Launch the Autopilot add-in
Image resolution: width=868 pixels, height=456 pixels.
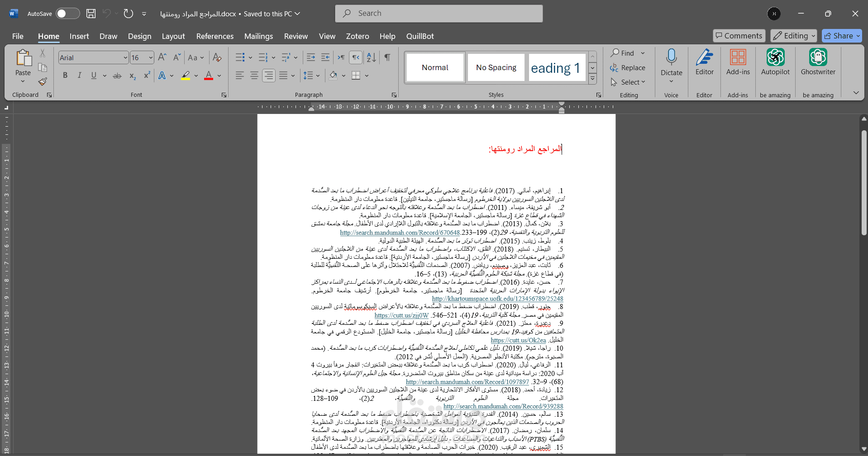coord(775,62)
